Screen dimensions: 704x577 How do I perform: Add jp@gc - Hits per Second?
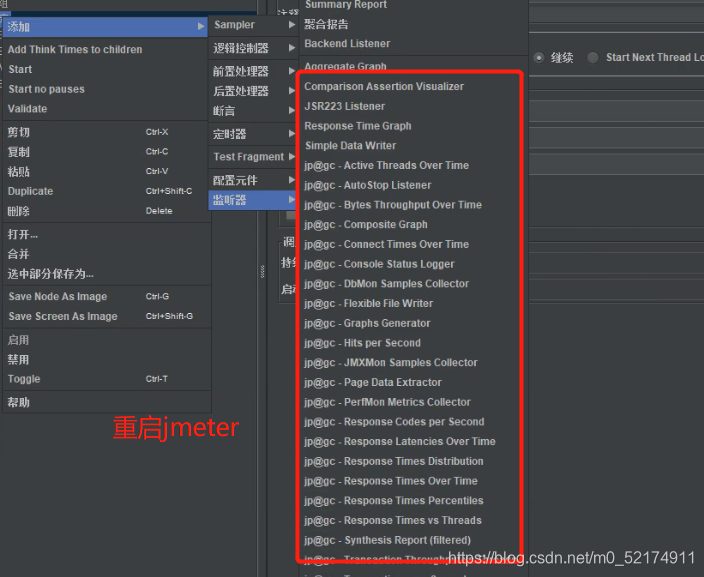pyautogui.click(x=413, y=343)
